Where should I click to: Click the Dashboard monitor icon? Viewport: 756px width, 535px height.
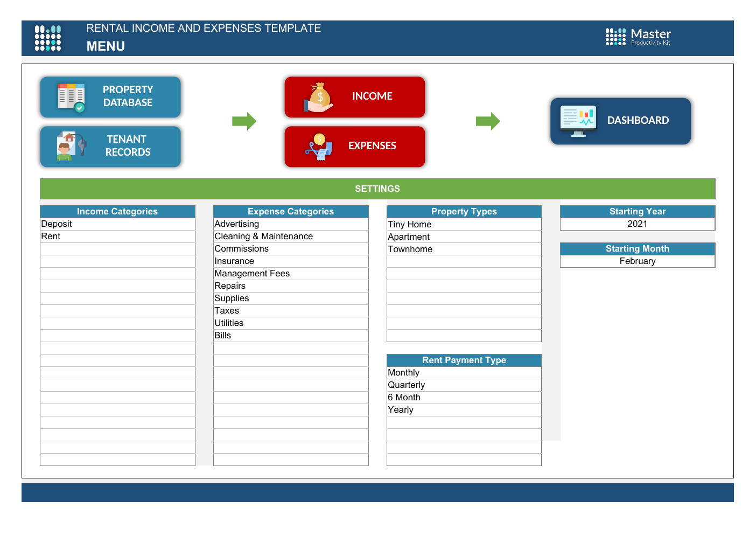coord(578,121)
